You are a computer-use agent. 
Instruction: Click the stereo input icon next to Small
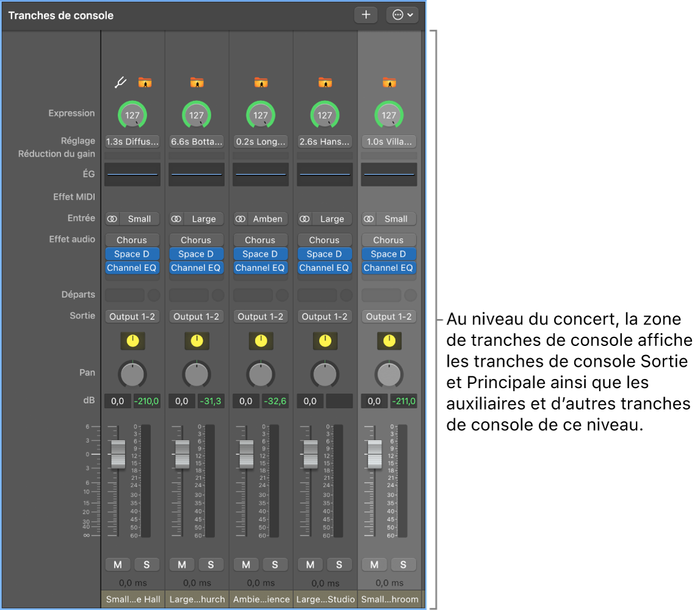pyautogui.click(x=115, y=218)
